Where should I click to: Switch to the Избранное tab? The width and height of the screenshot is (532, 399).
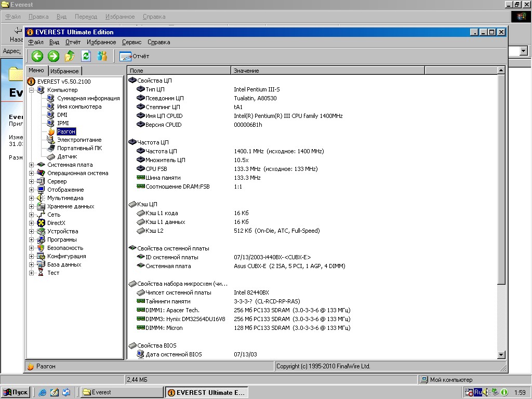coord(65,71)
